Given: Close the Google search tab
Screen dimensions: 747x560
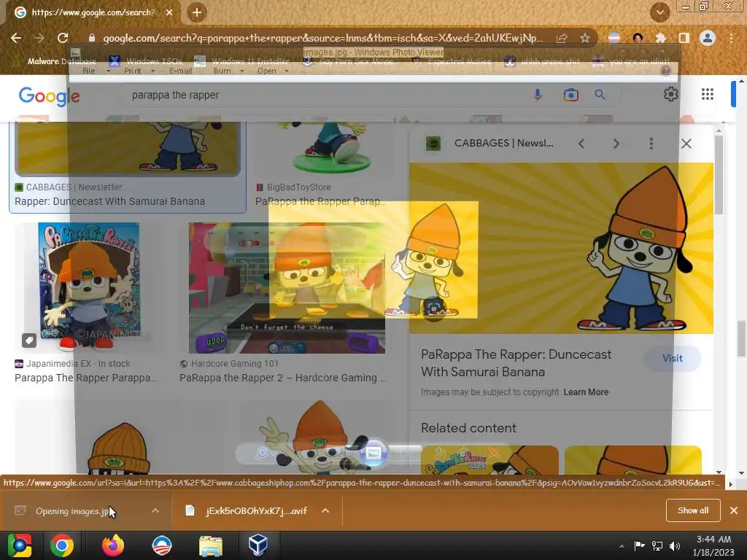Looking at the screenshot, I should point(169,12).
